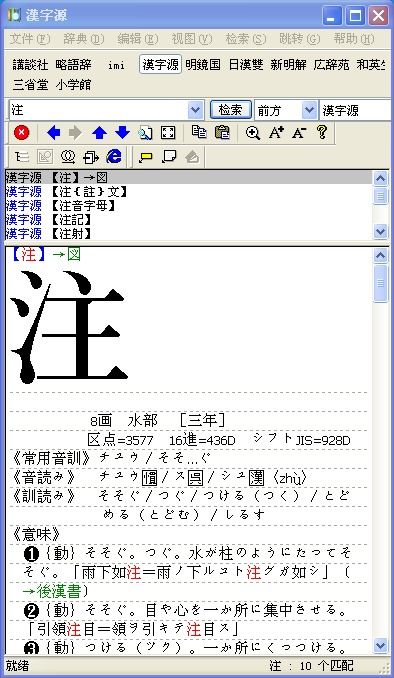The height and width of the screenshot is (678, 394).
Task: Click the copy icon in toolbar
Action: coord(199,133)
